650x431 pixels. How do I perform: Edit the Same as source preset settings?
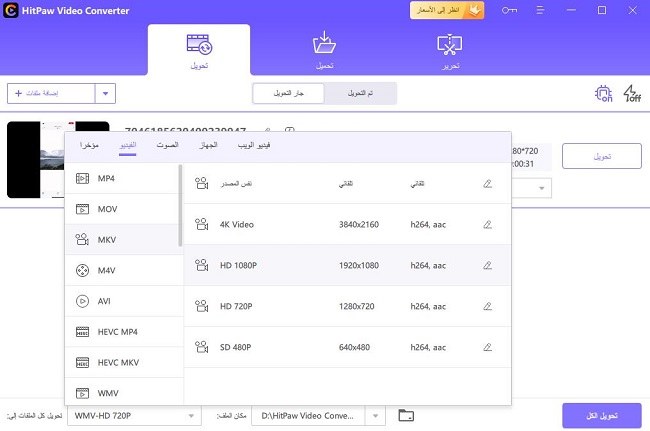click(488, 184)
